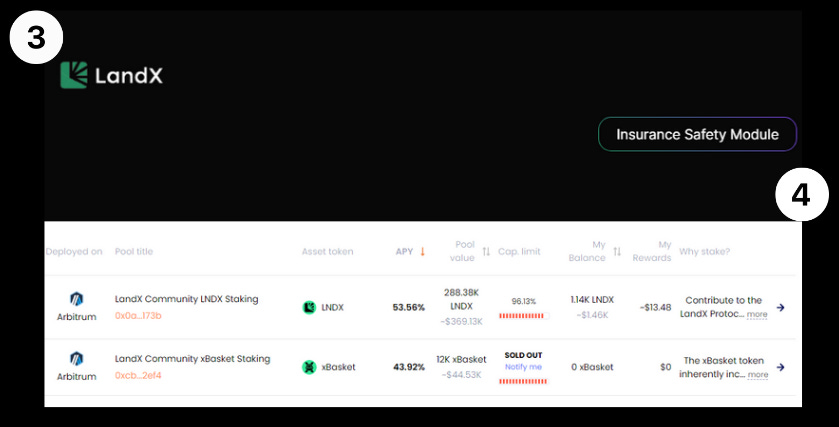
Task: Open LNDX Staking row arrow
Action: (x=781, y=308)
